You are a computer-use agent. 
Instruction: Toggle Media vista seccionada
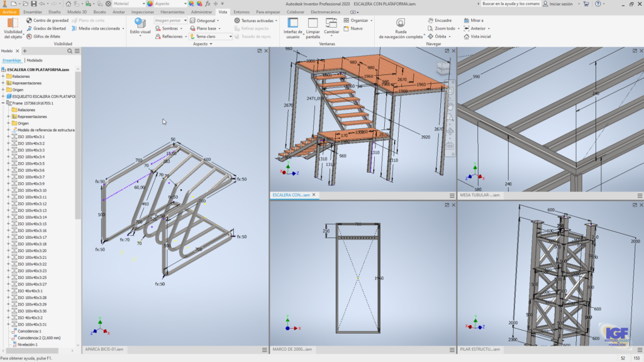74,28
